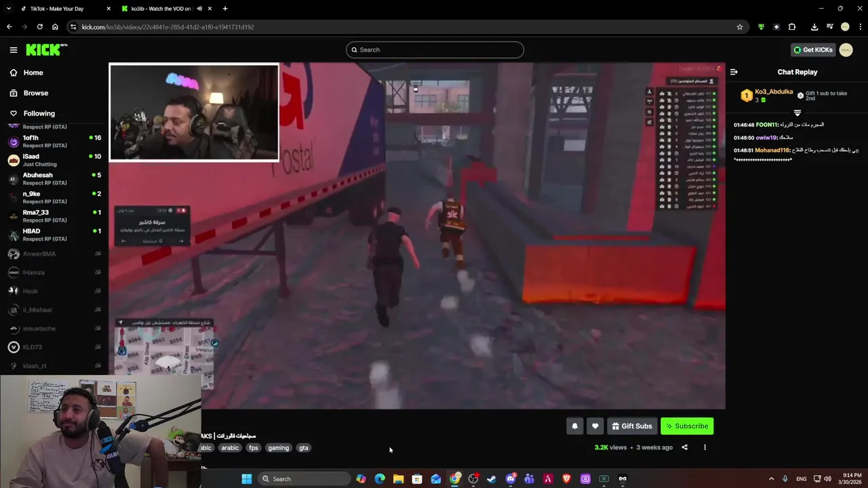Click the Windows taskbar search box
Image resolution: width=868 pixels, height=488 pixels.
click(304, 479)
